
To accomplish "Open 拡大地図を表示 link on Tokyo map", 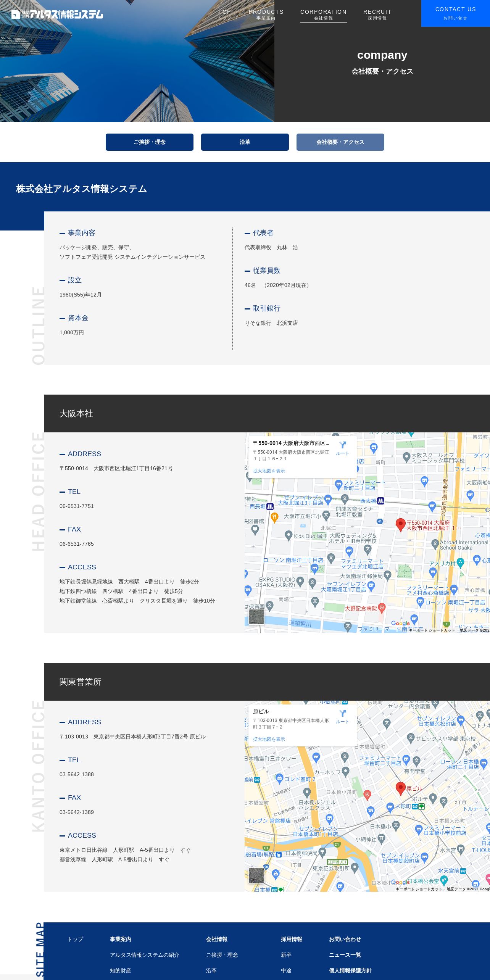I will click(269, 739).
